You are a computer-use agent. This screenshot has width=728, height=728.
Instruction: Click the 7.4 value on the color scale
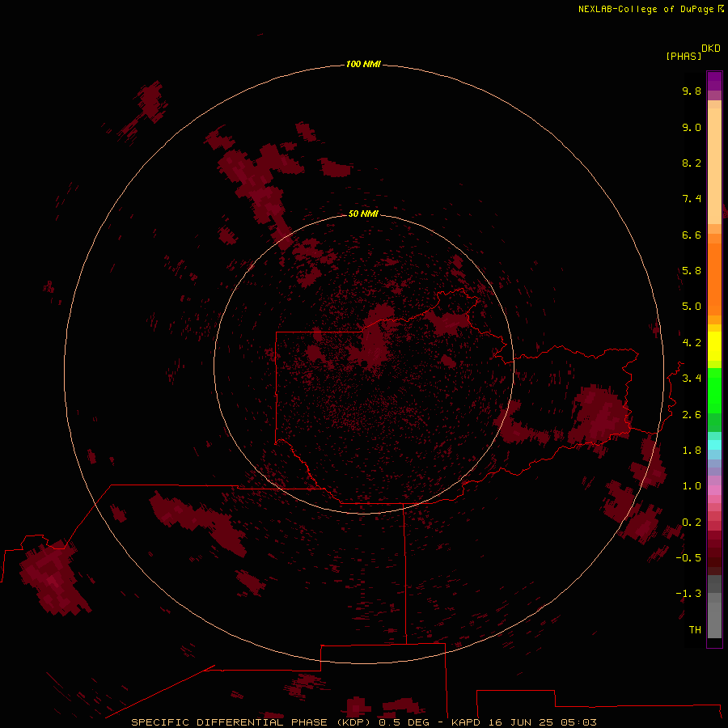[692, 199]
